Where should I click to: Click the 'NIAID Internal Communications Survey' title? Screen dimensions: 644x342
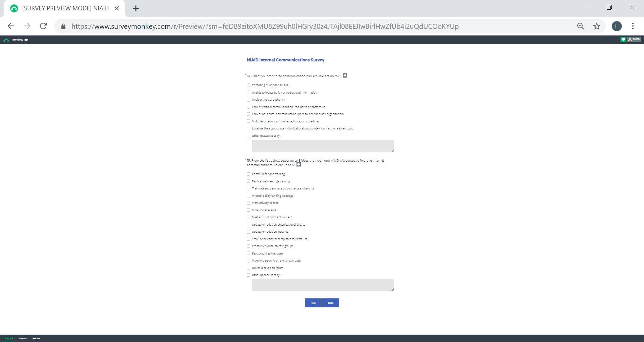click(285, 60)
